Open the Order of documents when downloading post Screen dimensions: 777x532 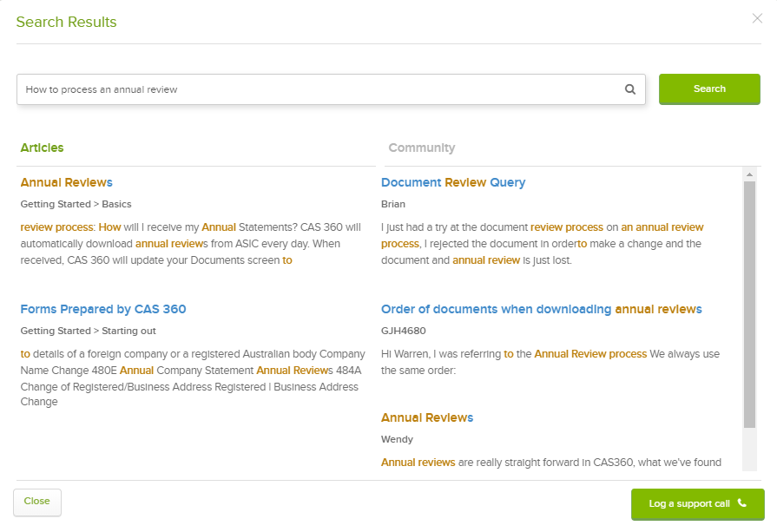tap(541, 310)
